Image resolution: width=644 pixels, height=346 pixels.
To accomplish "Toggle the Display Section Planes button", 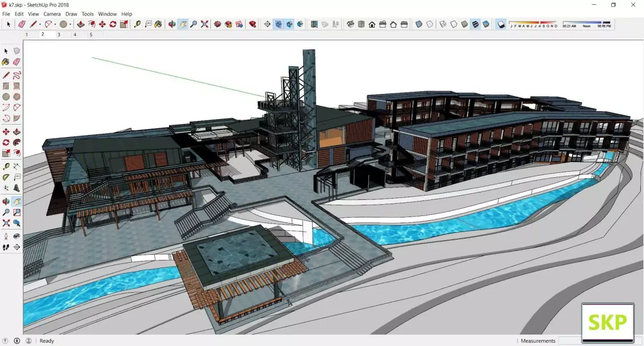I will pos(277,24).
